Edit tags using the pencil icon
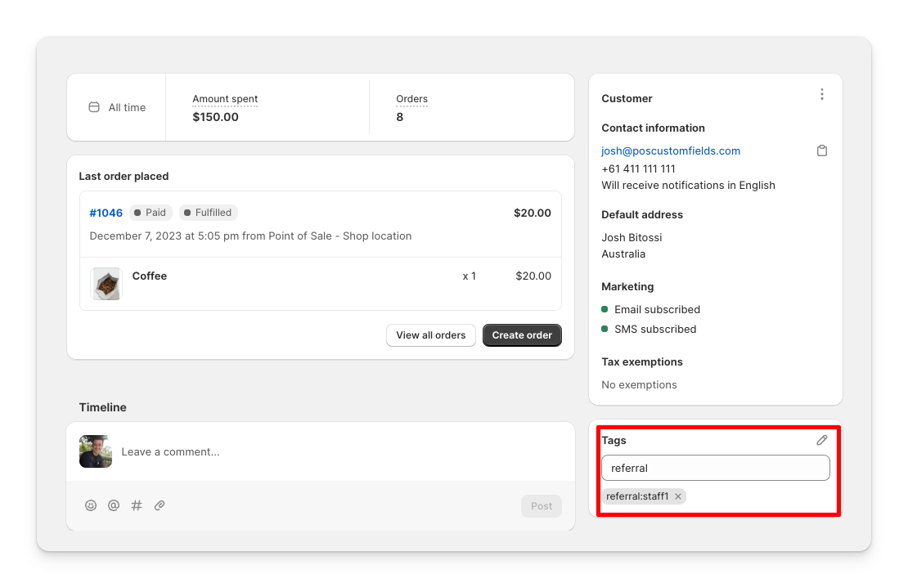This screenshot has width=908, height=588. [x=821, y=440]
